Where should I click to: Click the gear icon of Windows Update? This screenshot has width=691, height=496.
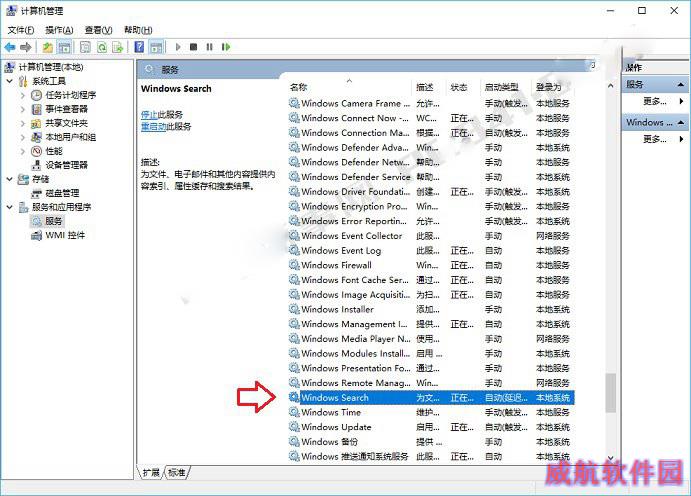(x=294, y=427)
